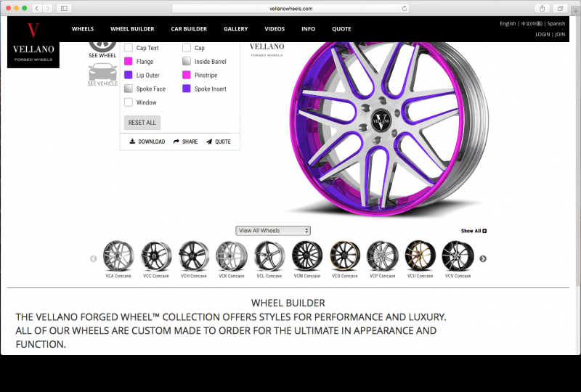
Task: Open the Lip Outer purple swatch
Action: 129,75
